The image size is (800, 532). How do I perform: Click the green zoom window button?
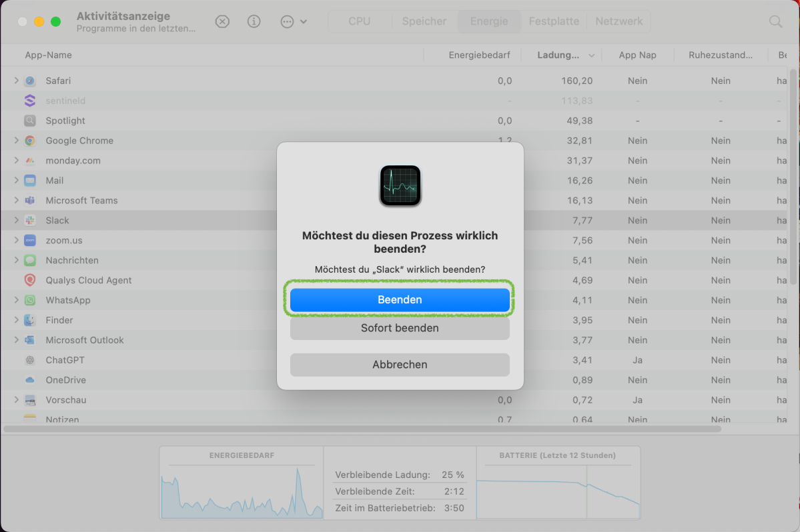point(55,21)
